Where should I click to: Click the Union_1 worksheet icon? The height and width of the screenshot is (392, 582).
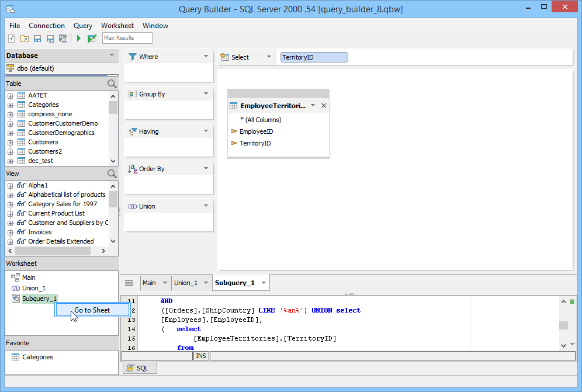(16, 288)
